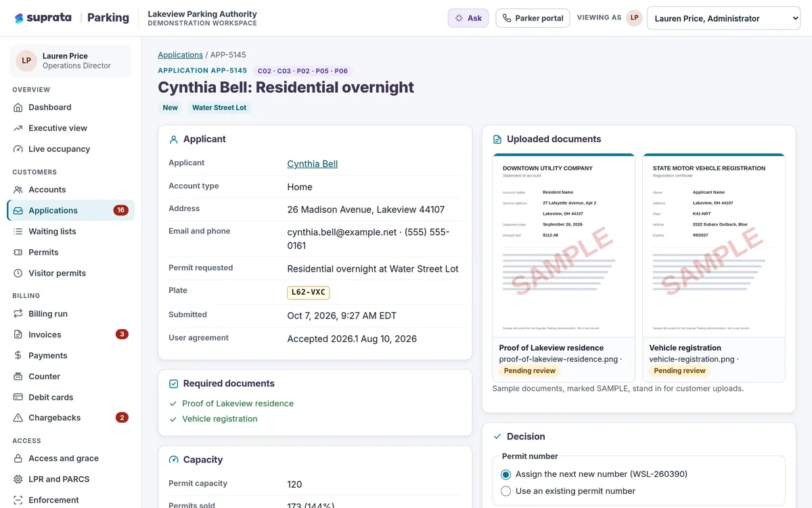Screen dimensions: 812x508
Task: Select 'Use an existing permit number' option
Action: click(505, 491)
